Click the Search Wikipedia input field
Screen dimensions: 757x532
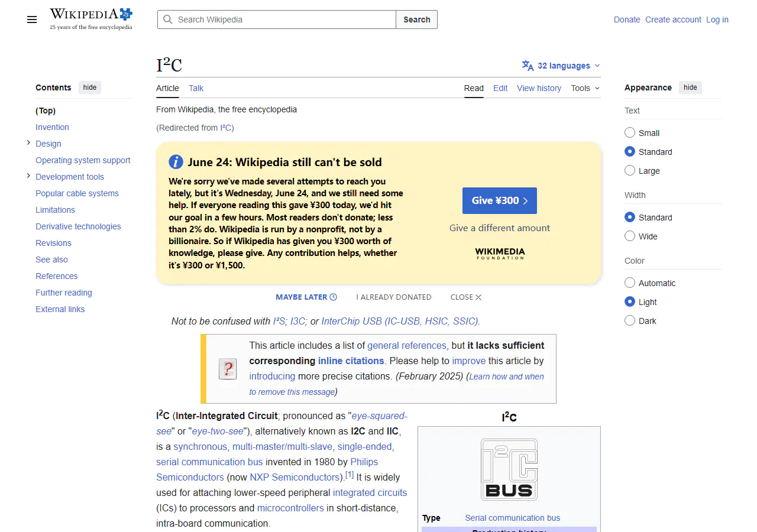pos(276,20)
